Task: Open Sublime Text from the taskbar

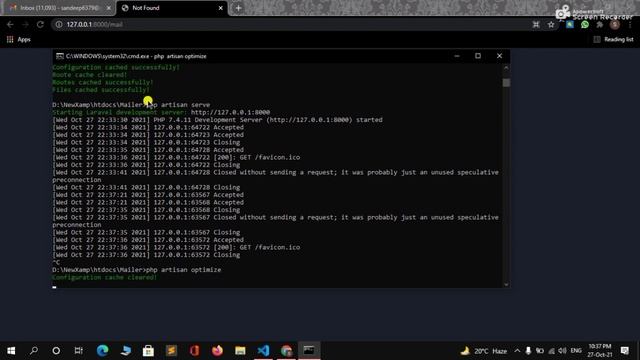Action: tap(171, 351)
